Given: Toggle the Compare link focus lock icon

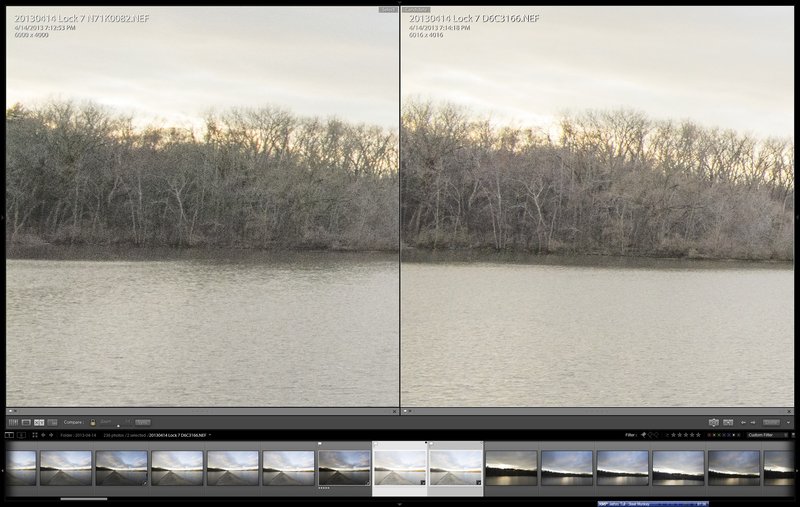Looking at the screenshot, I should pyautogui.click(x=93, y=422).
